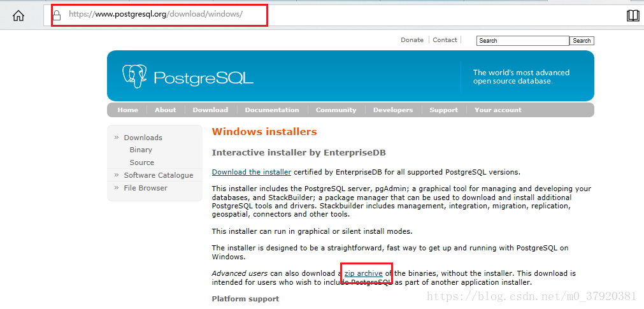The width and height of the screenshot is (644, 309).
Task: Select Binary in the sidebar
Action: click(x=141, y=150)
